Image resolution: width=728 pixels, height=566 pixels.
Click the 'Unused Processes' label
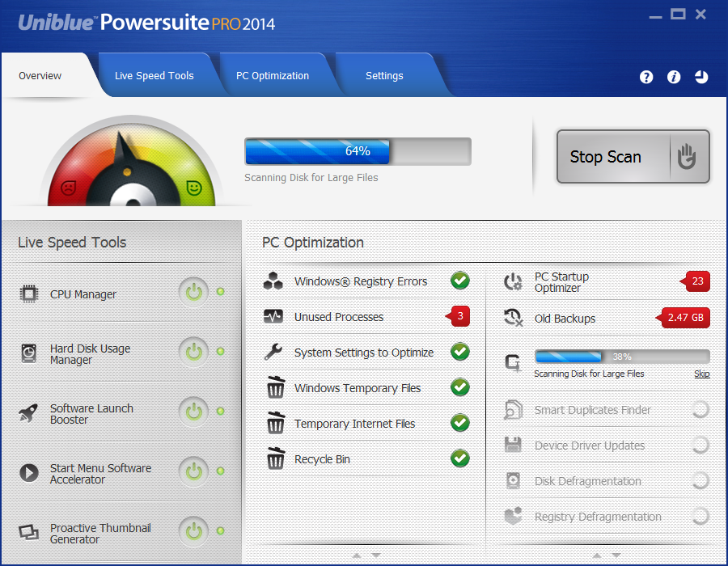(339, 317)
